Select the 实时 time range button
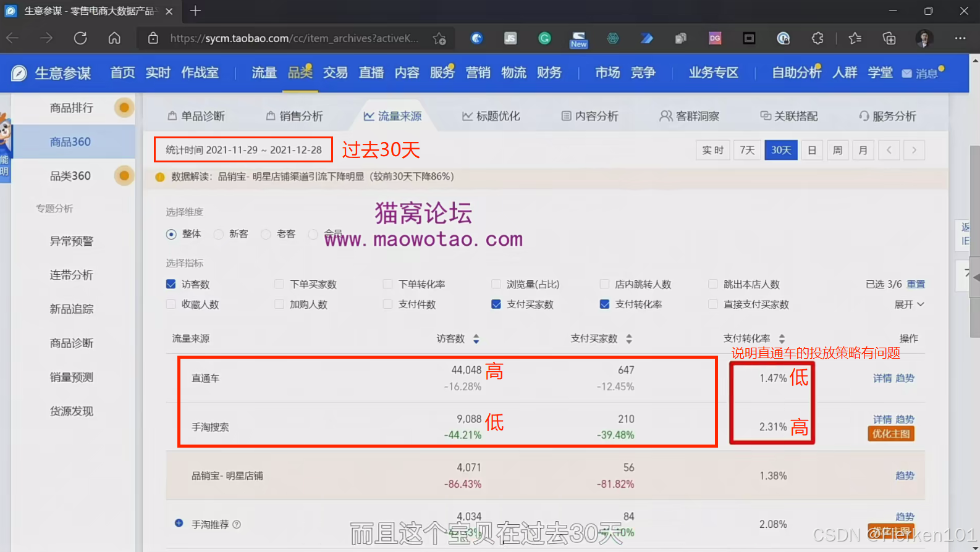This screenshot has height=552, width=980. pyautogui.click(x=712, y=150)
